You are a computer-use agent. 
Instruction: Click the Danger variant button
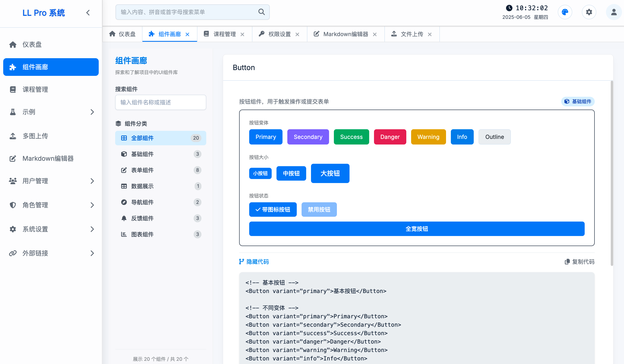(390, 137)
